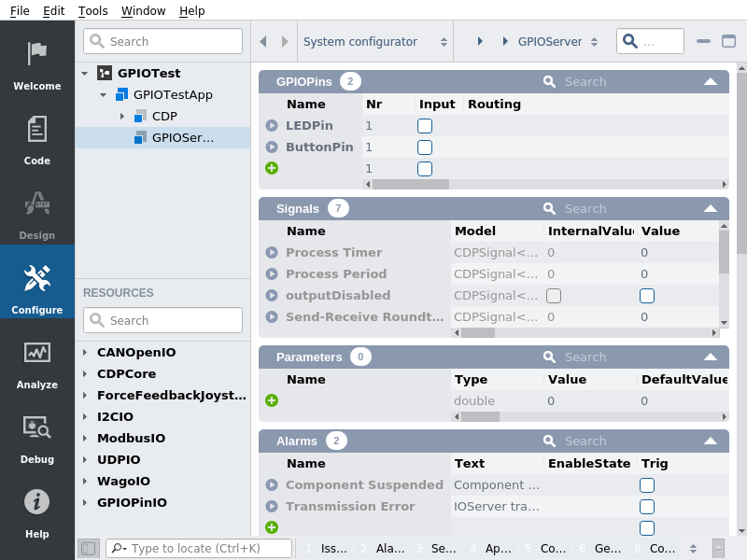Open the Help mode icon
The height and width of the screenshot is (560, 747).
coord(36,502)
